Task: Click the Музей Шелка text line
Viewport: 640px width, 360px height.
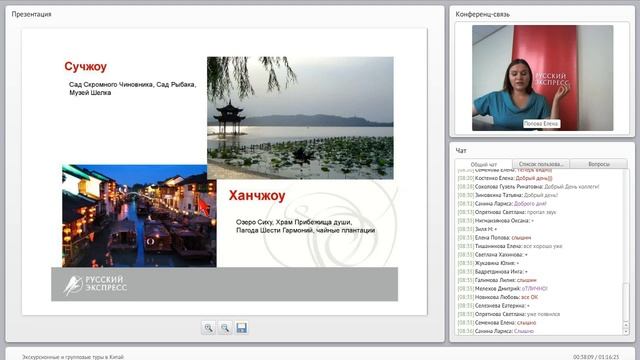Action: pyautogui.click(x=90, y=93)
